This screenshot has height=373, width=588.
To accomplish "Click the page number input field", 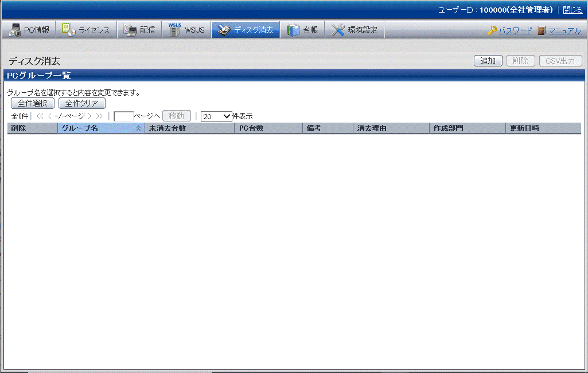I will 123,116.
